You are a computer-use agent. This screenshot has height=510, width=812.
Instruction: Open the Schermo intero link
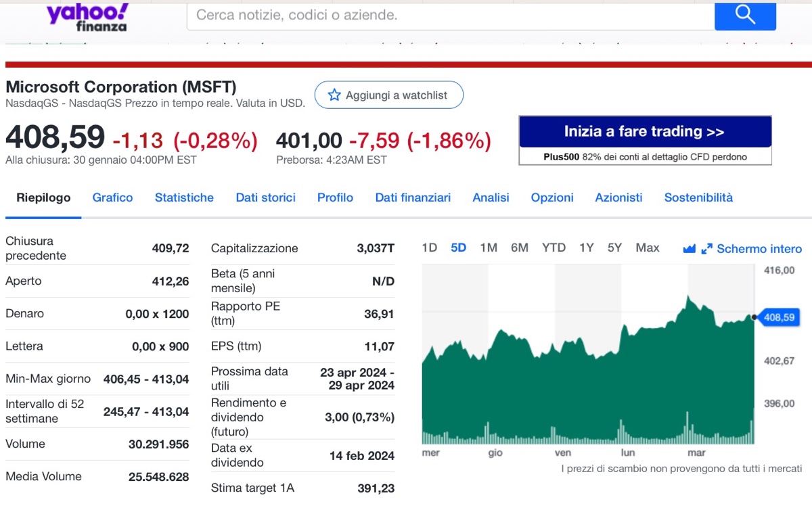(x=759, y=249)
